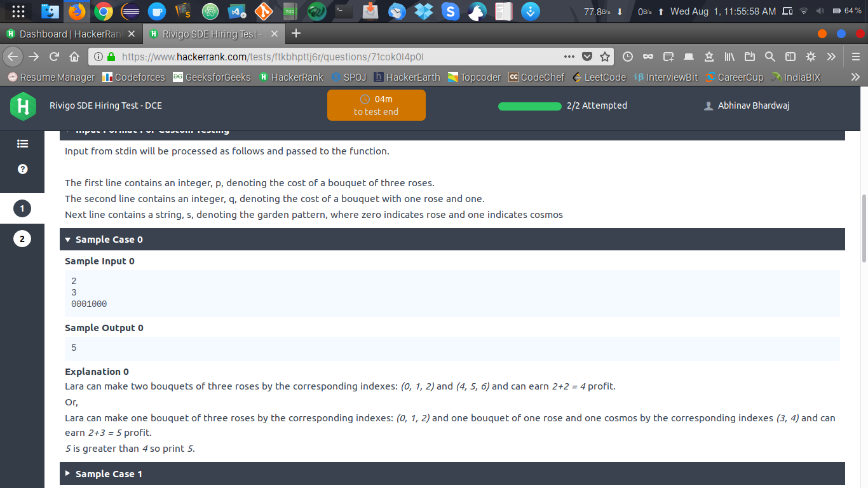This screenshot has width=868, height=488.
Task: Toggle the browser sidebar
Action: (790, 57)
